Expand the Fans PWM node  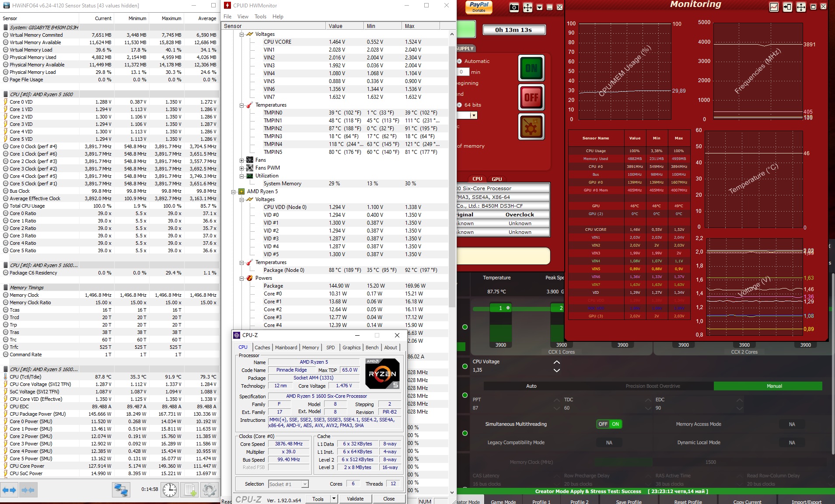pyautogui.click(x=242, y=168)
